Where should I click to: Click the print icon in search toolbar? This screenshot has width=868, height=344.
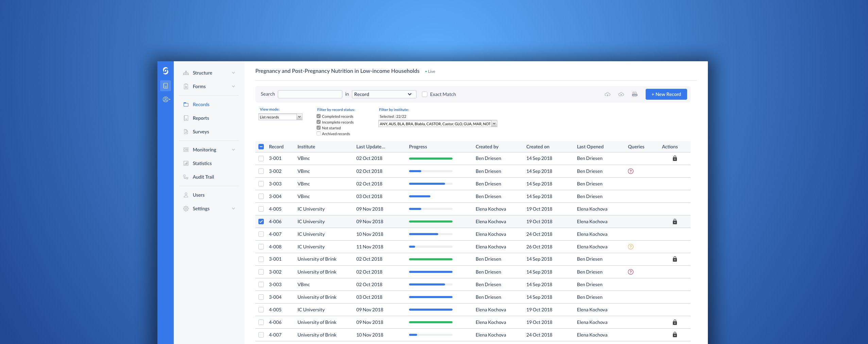coord(635,94)
